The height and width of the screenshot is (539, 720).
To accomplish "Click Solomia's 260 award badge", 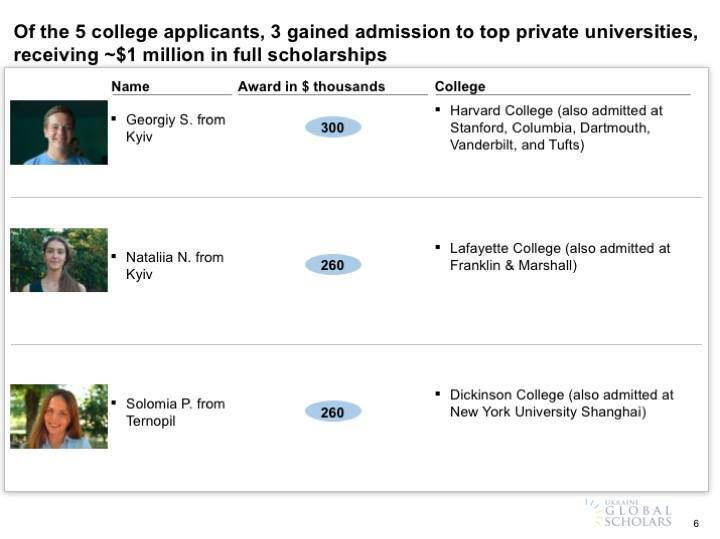I will tap(332, 412).
